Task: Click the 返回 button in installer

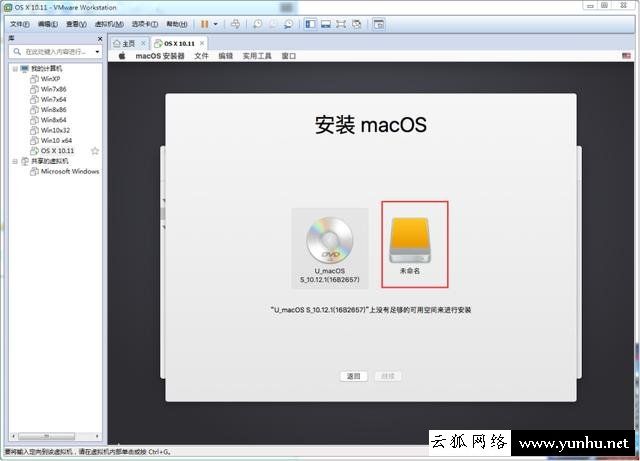Action: tap(353, 376)
